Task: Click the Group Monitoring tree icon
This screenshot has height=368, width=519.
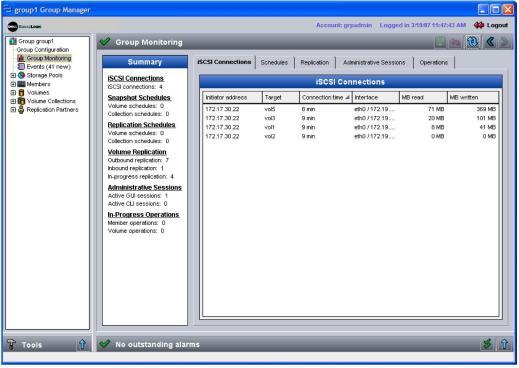Action: (21, 58)
